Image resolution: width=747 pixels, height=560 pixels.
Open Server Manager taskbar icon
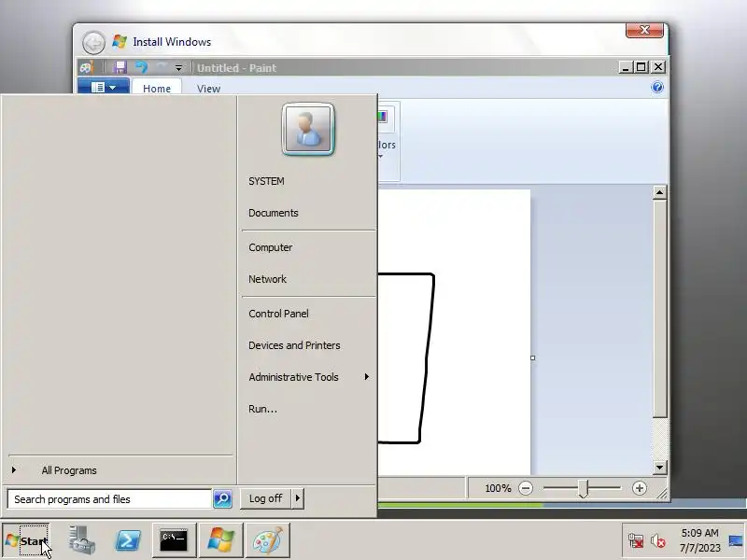pyautogui.click(x=81, y=540)
